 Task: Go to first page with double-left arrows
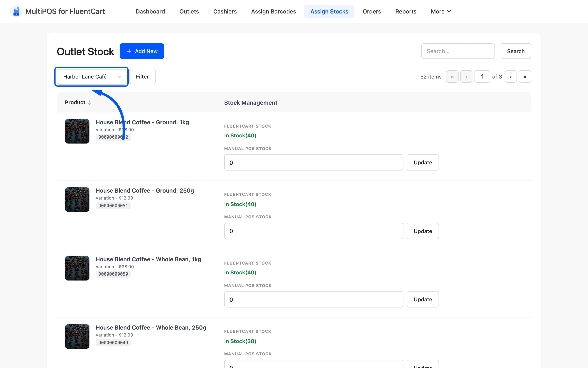tap(452, 77)
